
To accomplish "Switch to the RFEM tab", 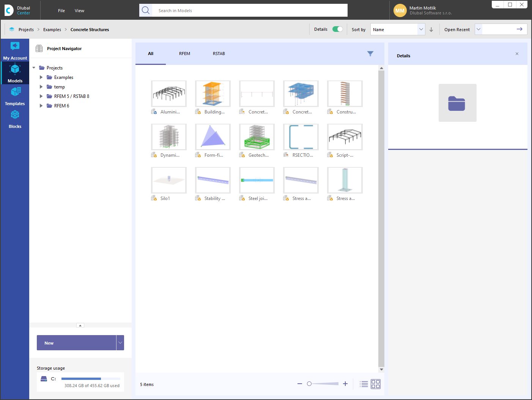I will click(x=184, y=54).
